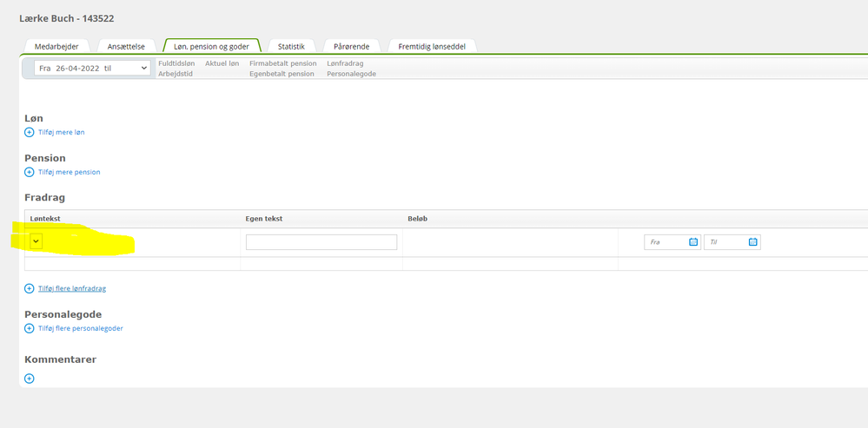Open the Fremtidig lønseddel tab
The width and height of the screenshot is (868, 428).
click(x=432, y=47)
